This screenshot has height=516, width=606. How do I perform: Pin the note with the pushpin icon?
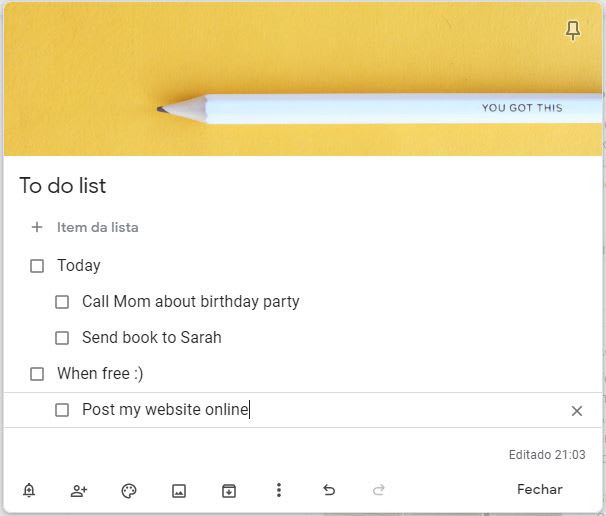[573, 31]
